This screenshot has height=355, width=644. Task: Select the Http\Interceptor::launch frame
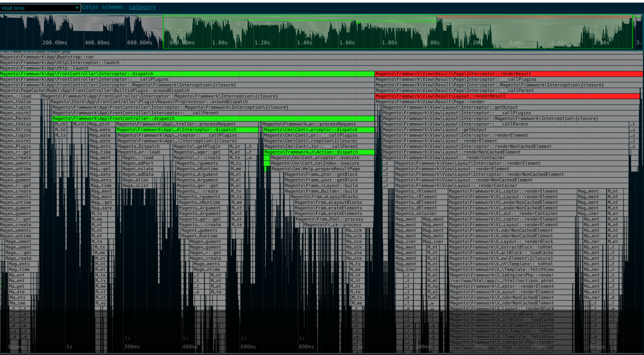tap(322, 63)
